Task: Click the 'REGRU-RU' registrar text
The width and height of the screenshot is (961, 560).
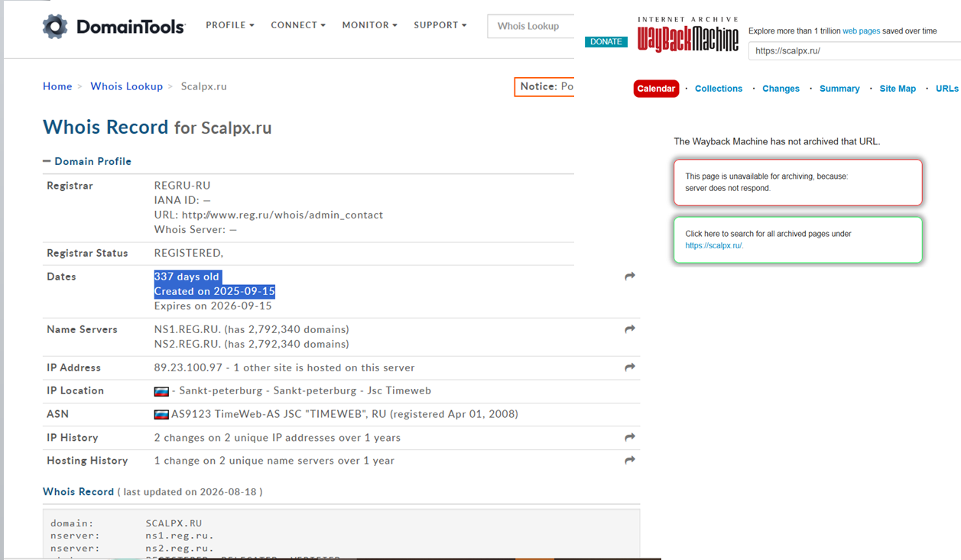Action: 182,186
